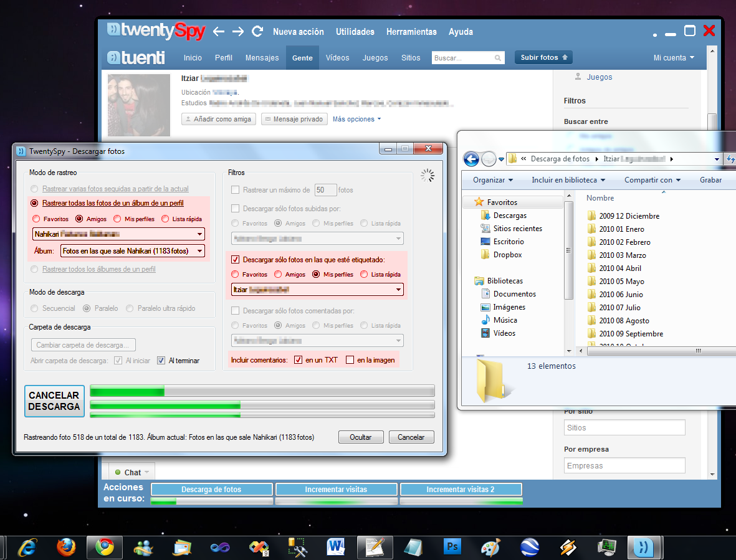The height and width of the screenshot is (560, 736).
Task: Switch to TwentySpy taskbar icon
Action: point(644,548)
